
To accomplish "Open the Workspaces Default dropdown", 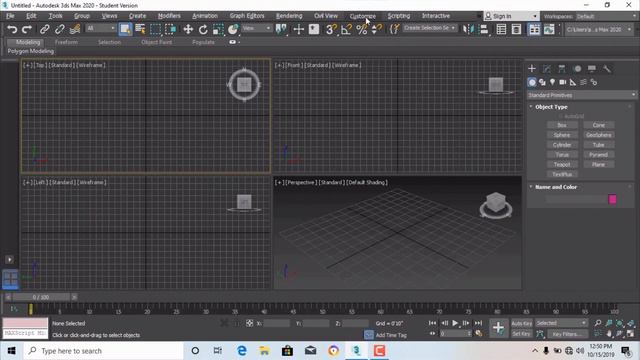I will pos(607,16).
